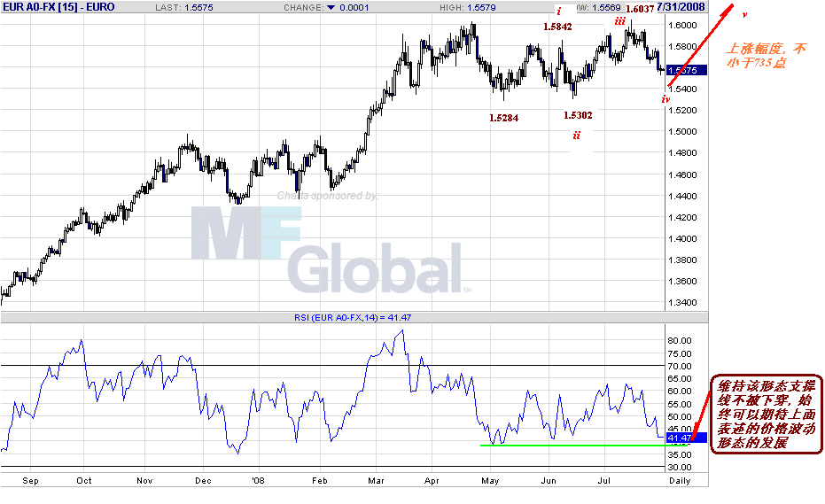Screen dimensions: 825x504
Task: Click the 50.00 RSI axis label
Action: pyautogui.click(x=680, y=417)
